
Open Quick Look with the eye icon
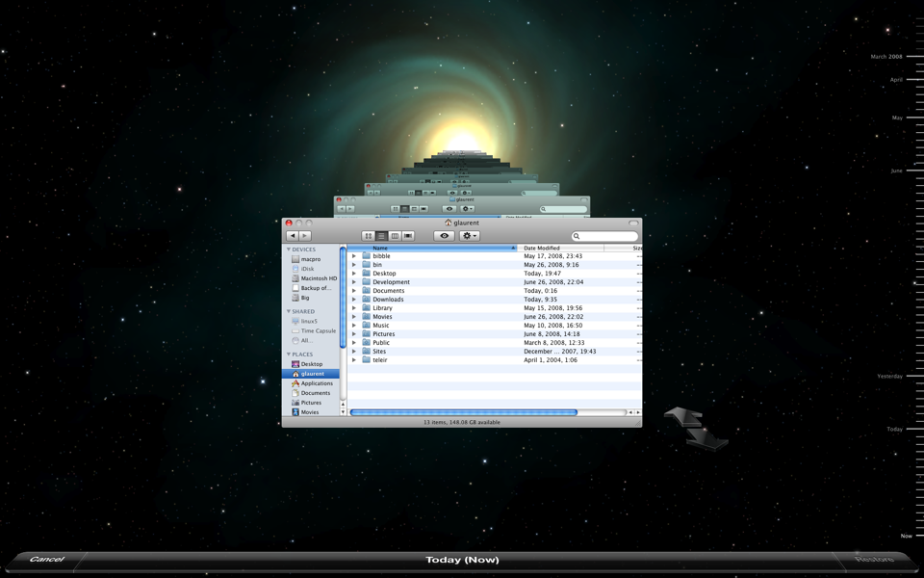pyautogui.click(x=444, y=235)
